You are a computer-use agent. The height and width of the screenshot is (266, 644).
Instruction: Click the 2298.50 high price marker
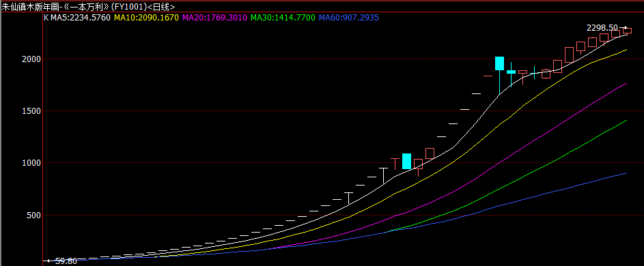(x=602, y=28)
